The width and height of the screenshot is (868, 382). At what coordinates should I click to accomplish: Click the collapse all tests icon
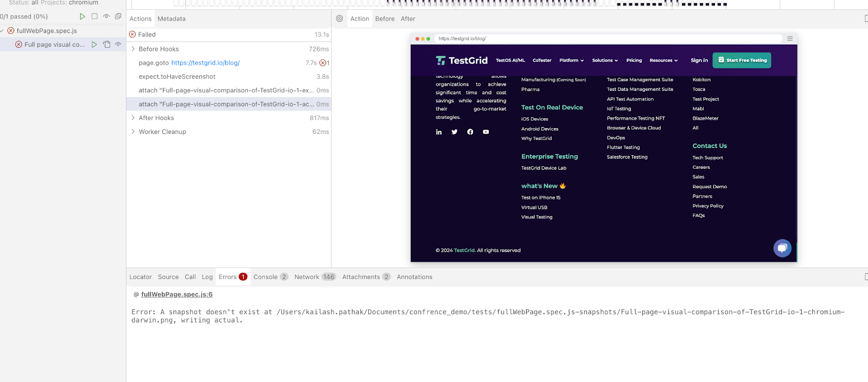click(118, 16)
